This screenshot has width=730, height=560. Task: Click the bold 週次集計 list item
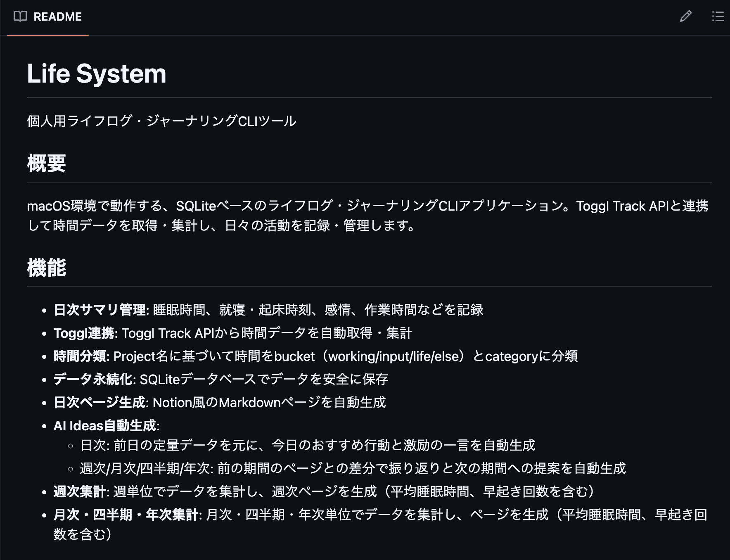pos(80,491)
